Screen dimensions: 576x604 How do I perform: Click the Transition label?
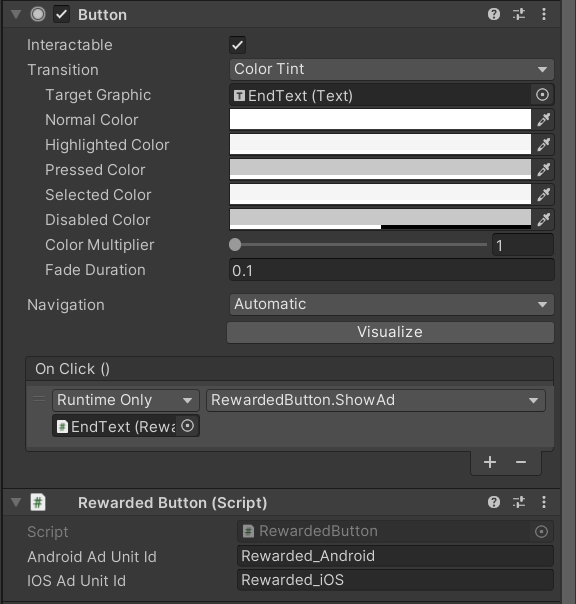pyautogui.click(x=63, y=70)
